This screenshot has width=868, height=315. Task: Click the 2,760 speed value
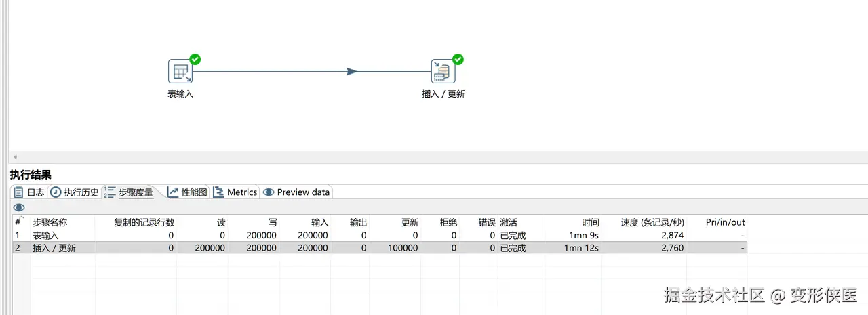pyautogui.click(x=671, y=248)
